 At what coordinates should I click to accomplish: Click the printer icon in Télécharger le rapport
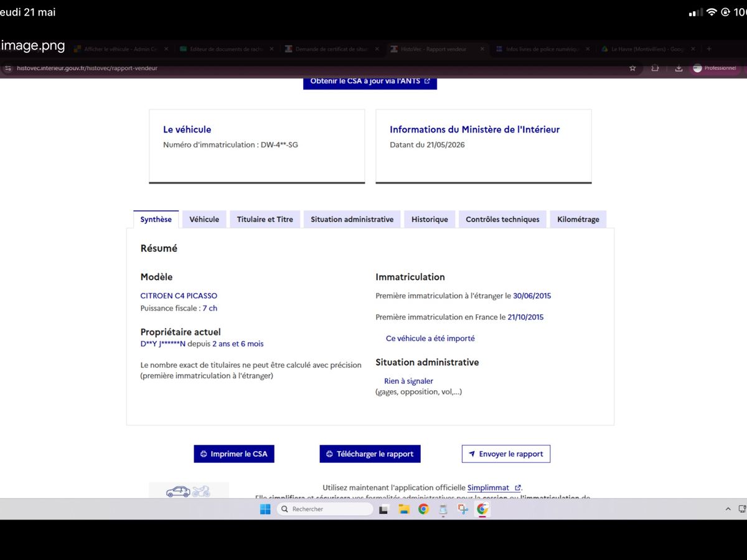click(x=330, y=454)
